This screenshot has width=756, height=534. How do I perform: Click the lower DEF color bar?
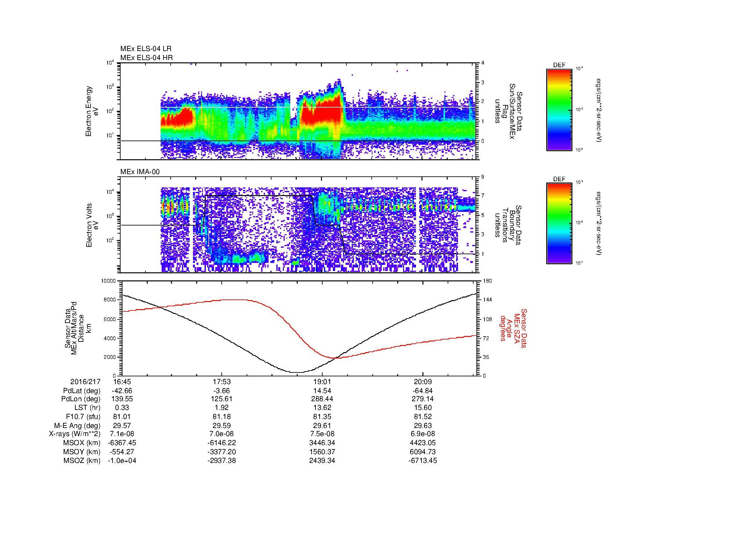tap(559, 224)
